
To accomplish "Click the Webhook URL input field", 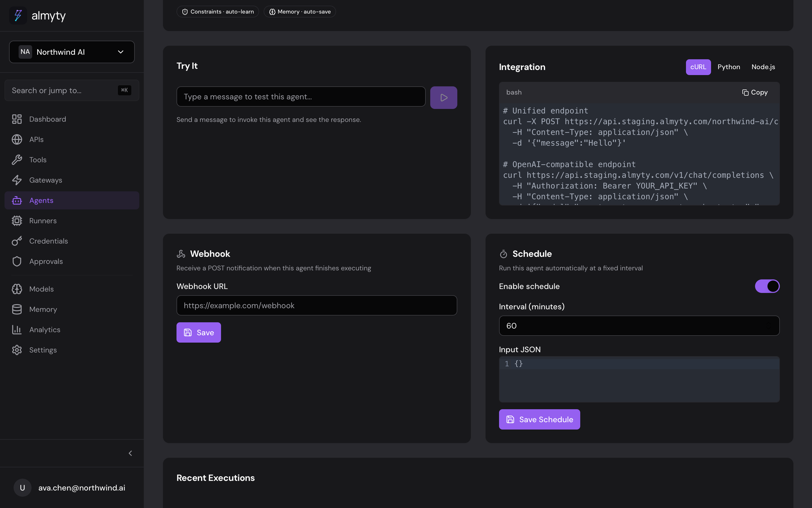I will tap(317, 305).
